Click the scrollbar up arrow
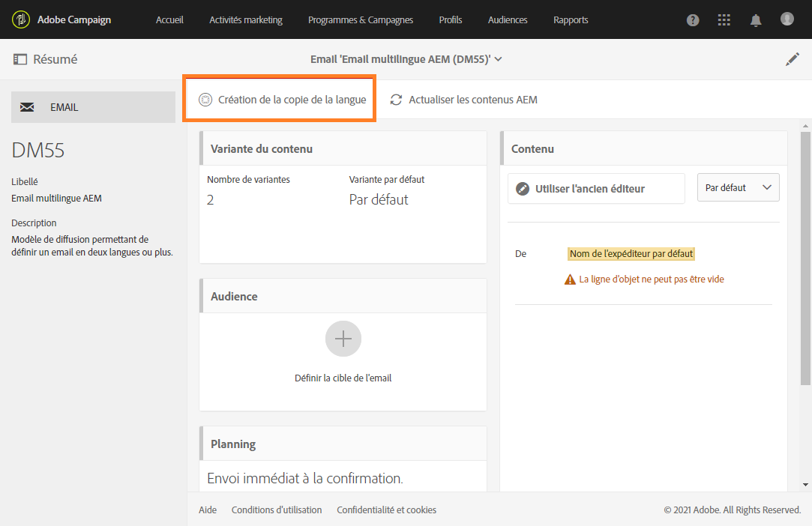The width and height of the screenshot is (812, 526). tap(805, 126)
